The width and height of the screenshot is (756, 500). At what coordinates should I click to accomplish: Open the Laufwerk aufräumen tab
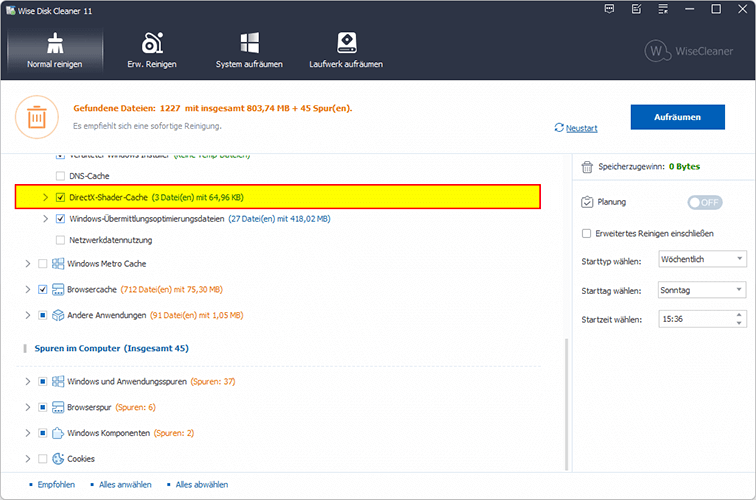[x=346, y=51]
